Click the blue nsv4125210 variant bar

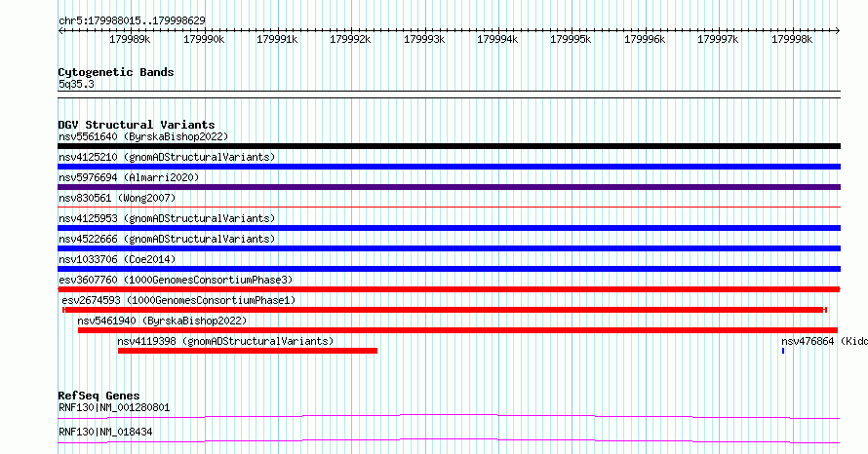tap(449, 167)
